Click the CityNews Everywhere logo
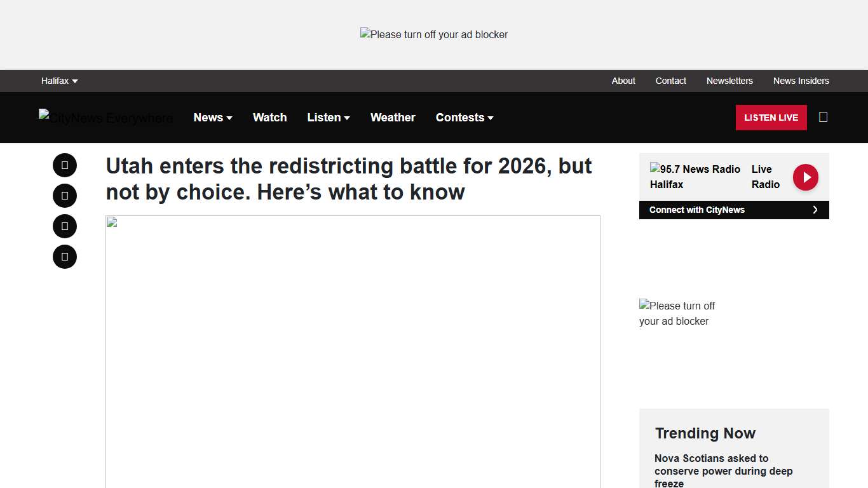 [105, 118]
